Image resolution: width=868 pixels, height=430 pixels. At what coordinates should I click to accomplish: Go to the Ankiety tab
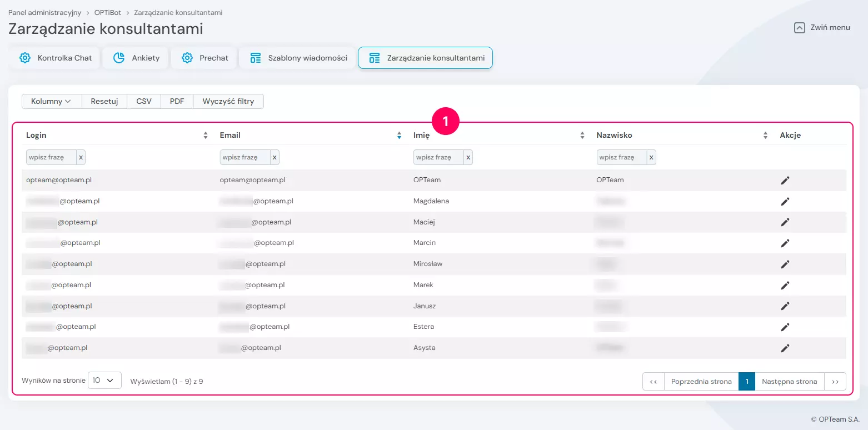[137, 58]
